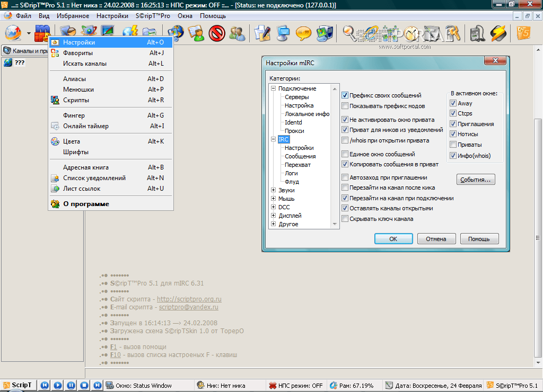Select Логи in categories tree
This screenshot has height=392, width=543.
[291, 173]
